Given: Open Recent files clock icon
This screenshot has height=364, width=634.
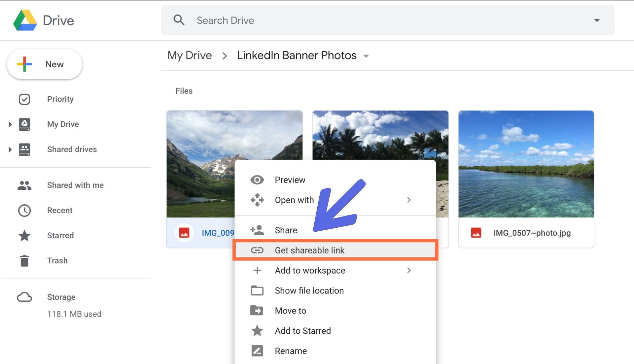Looking at the screenshot, I should [24, 211].
